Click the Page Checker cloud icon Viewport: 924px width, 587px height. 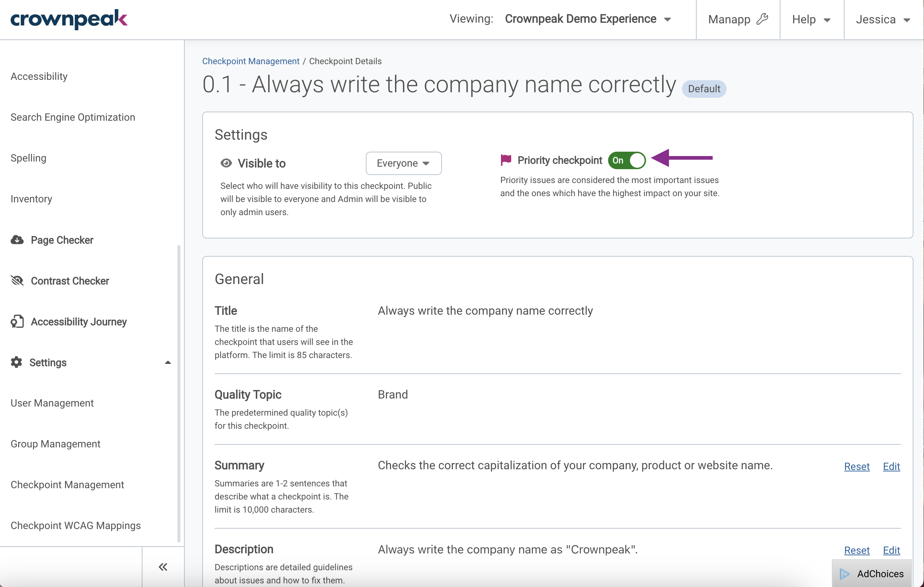[x=17, y=240]
